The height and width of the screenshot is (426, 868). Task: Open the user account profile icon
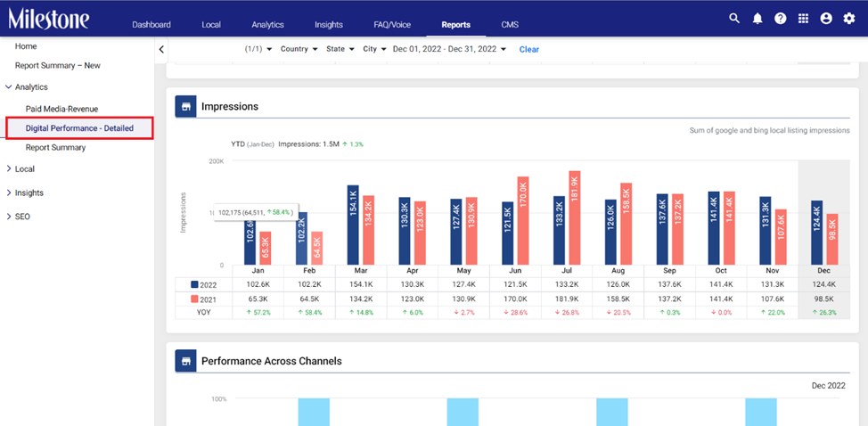tap(826, 18)
